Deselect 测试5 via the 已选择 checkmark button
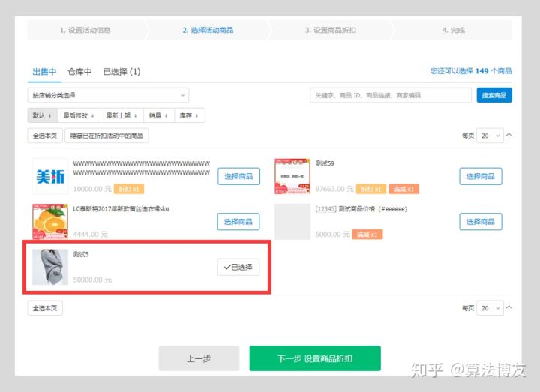The image size is (540, 392). coord(238,267)
